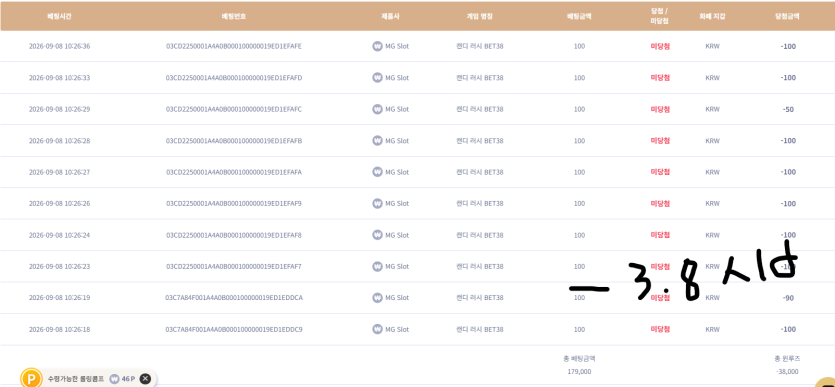835x387 pixels.
Task: Select bet number ending in EFAFA
Action: [234, 172]
